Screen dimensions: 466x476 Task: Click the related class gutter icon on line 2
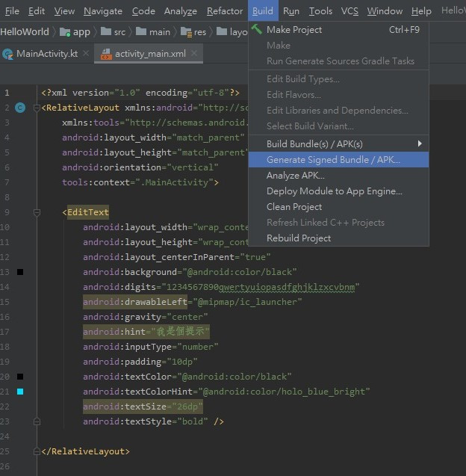tap(20, 108)
